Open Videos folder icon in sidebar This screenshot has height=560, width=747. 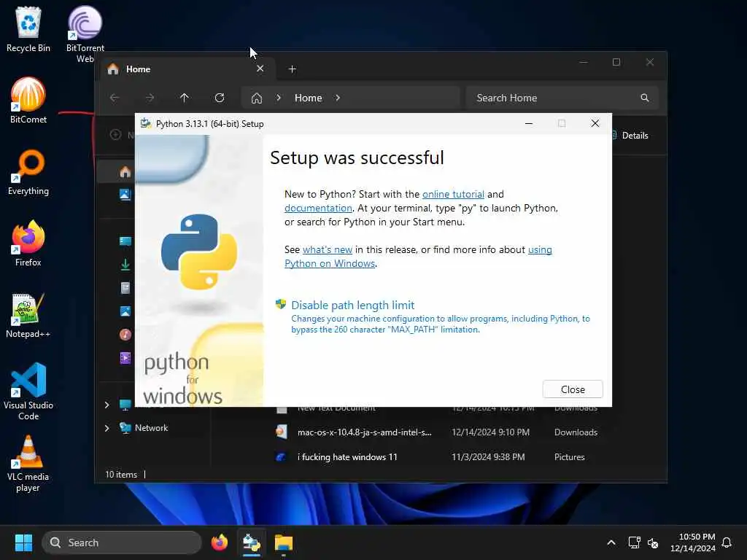coord(125,357)
